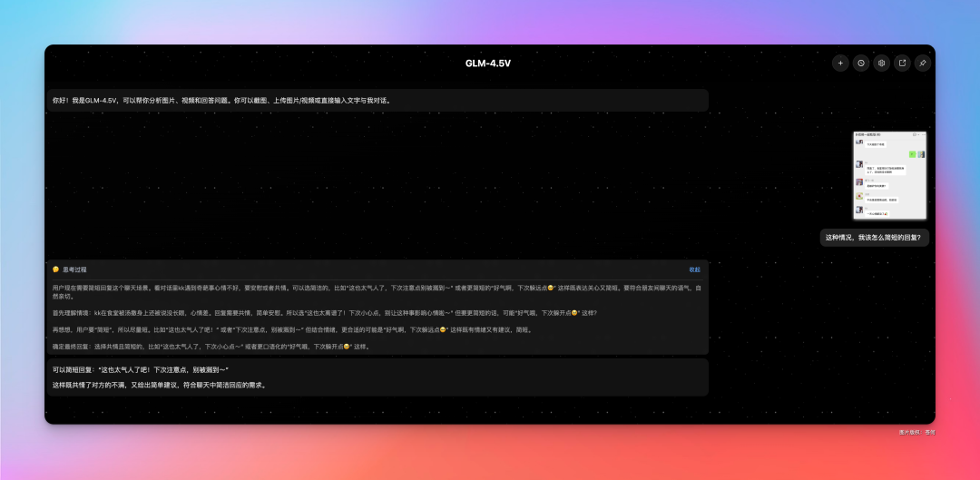Click thinking paragraph starting 确定最终回复
Screen dimensions: 980x480
(211, 347)
